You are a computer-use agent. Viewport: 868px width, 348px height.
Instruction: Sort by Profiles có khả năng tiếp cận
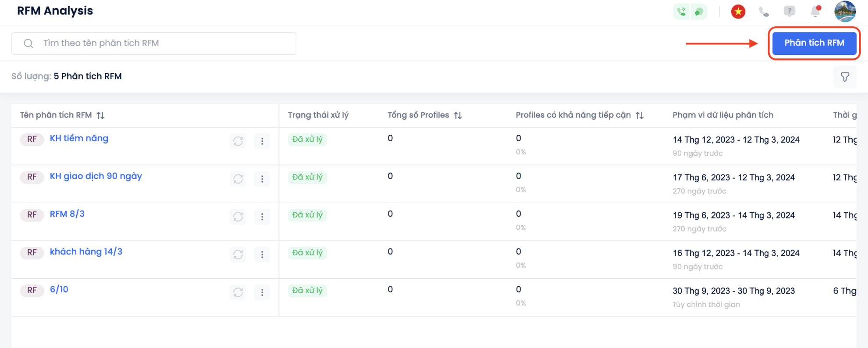click(640, 115)
